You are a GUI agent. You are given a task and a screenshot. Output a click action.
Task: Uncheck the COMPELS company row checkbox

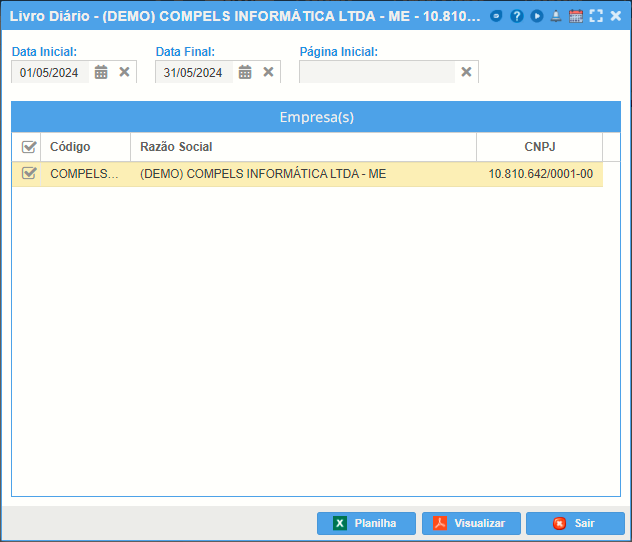coord(29,173)
